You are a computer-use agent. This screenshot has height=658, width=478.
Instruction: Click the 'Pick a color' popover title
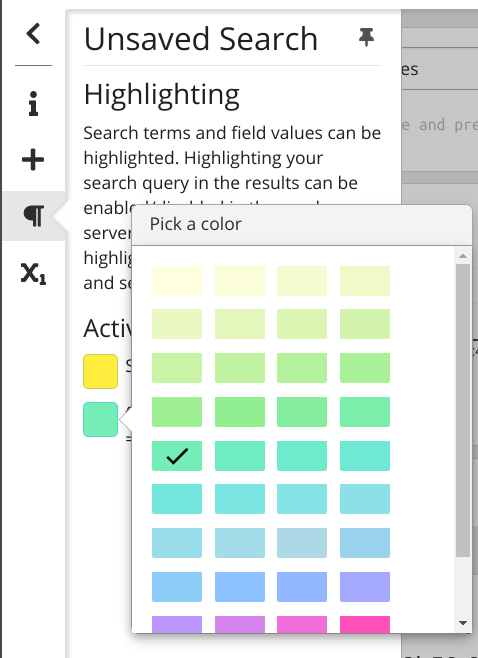pyautogui.click(x=196, y=224)
